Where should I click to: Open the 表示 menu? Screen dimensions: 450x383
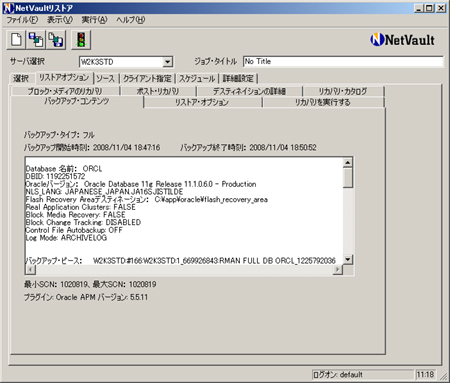click(x=60, y=20)
